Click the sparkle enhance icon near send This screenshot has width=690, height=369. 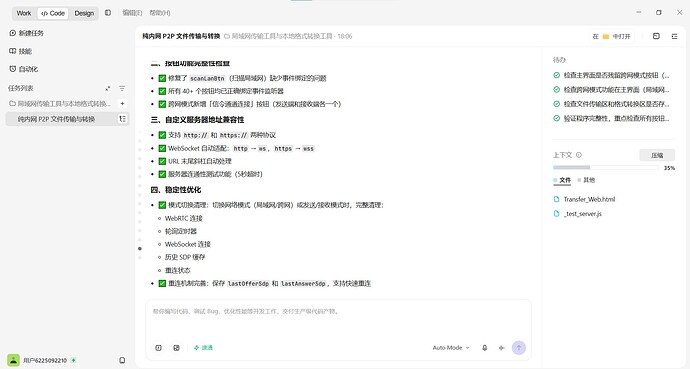pos(501,348)
